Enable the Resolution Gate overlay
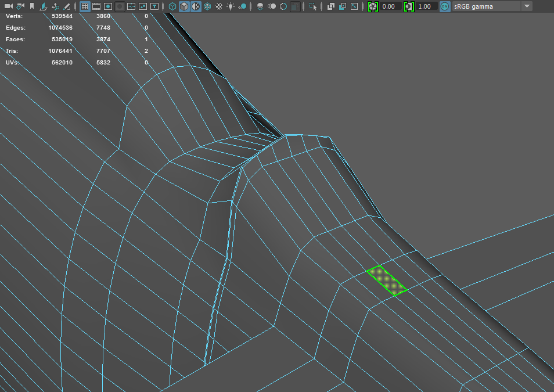The width and height of the screenshot is (554, 392). pyautogui.click(x=108, y=6)
